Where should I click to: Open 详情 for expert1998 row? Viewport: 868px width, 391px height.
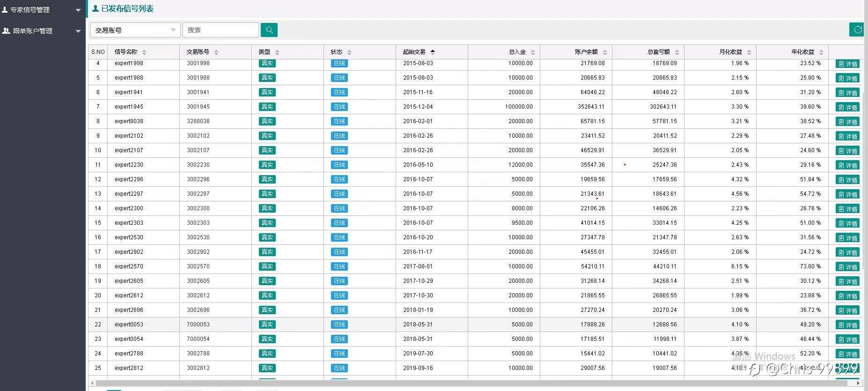[847, 64]
